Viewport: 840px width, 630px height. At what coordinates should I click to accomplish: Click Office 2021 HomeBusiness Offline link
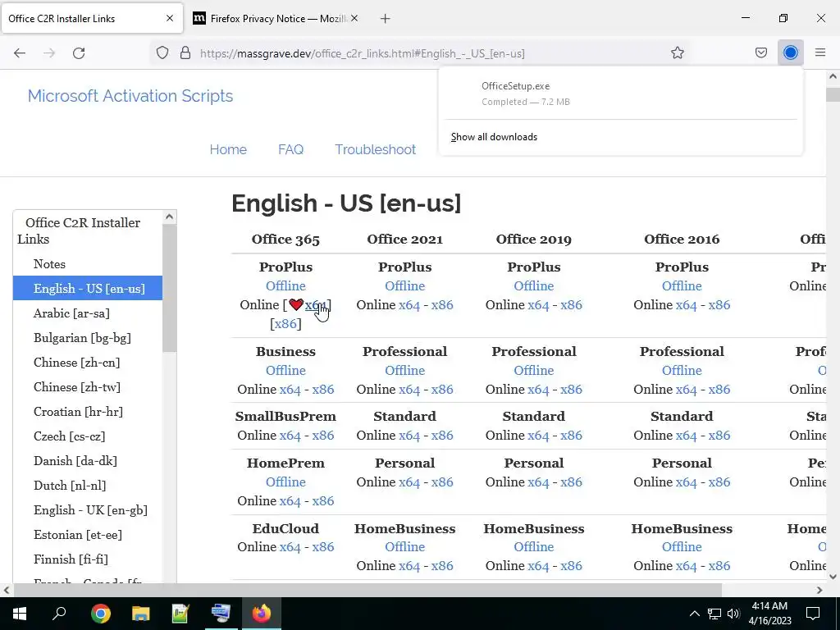pyautogui.click(x=405, y=547)
